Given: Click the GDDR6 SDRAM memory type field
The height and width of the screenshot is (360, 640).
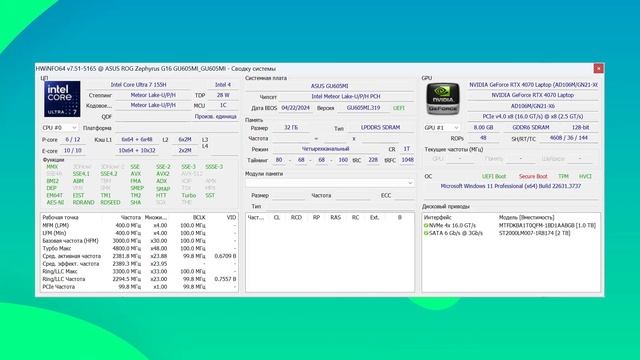Looking at the screenshot, I should pyautogui.click(x=531, y=127).
